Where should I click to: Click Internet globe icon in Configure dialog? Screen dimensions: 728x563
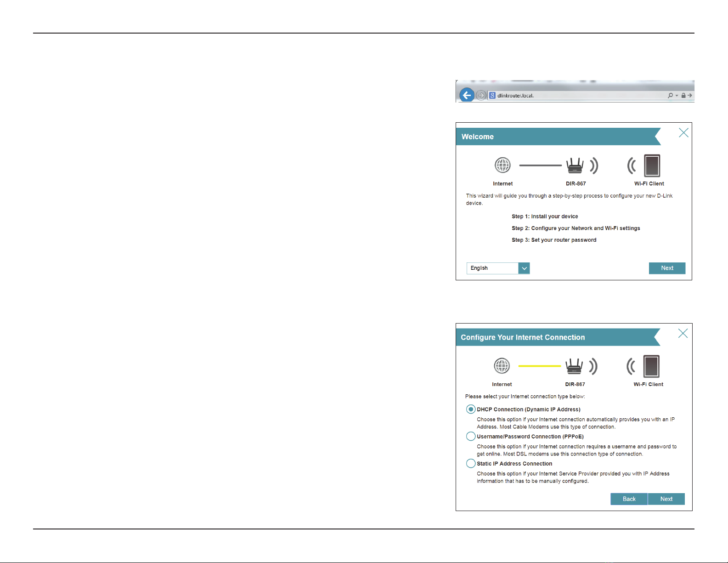pos(502,366)
